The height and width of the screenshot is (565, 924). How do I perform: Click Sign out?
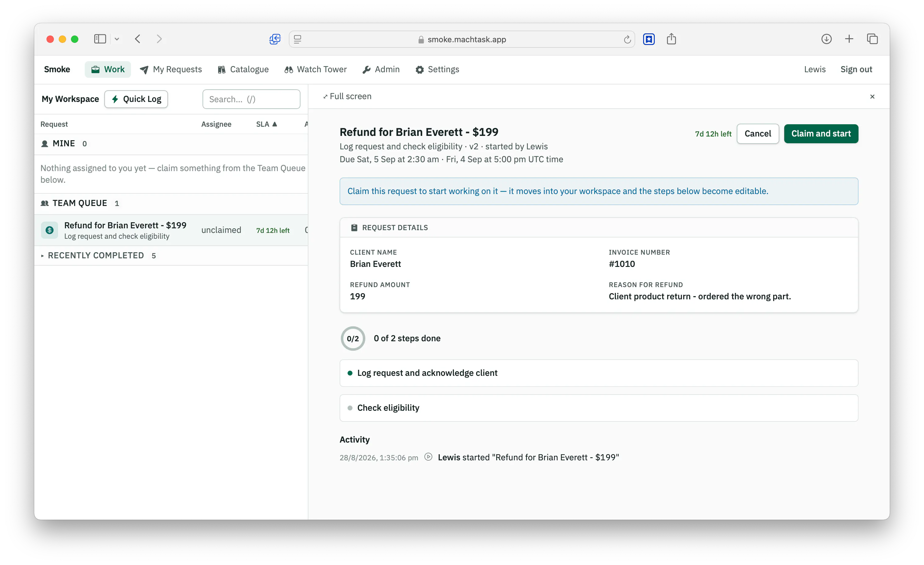[x=856, y=69]
